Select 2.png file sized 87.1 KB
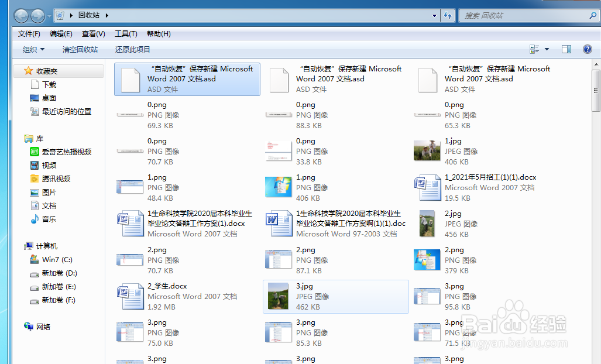Screen dimensions: 601x364 (x=335, y=260)
